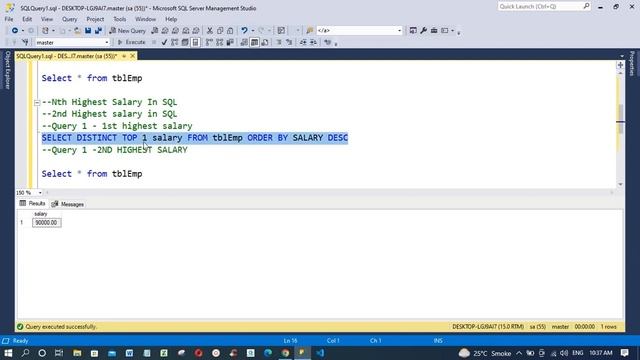The width and height of the screenshot is (640, 360).
Task: Click the navigate backward icon
Action: tap(15, 31)
